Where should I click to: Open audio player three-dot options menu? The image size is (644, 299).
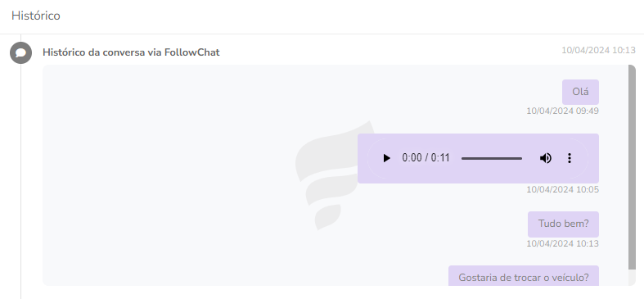pos(570,158)
